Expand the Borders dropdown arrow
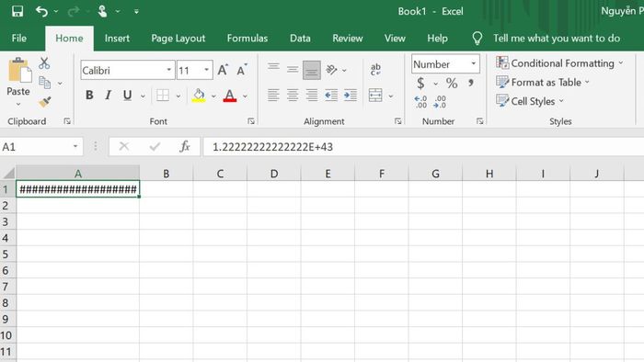The height and width of the screenshot is (362, 644). click(x=178, y=96)
